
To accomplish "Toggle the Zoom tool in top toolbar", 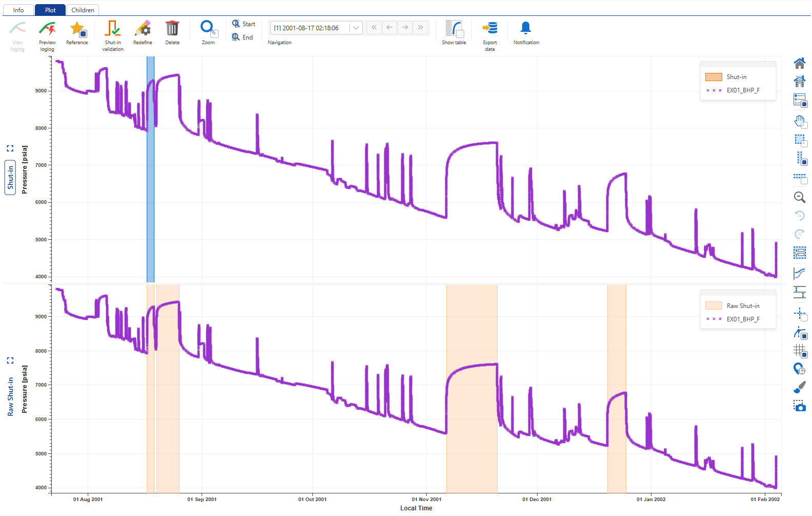I will click(x=208, y=29).
